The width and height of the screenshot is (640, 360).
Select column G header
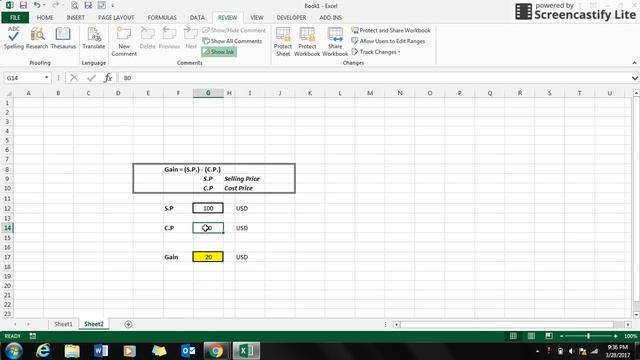coord(208,93)
